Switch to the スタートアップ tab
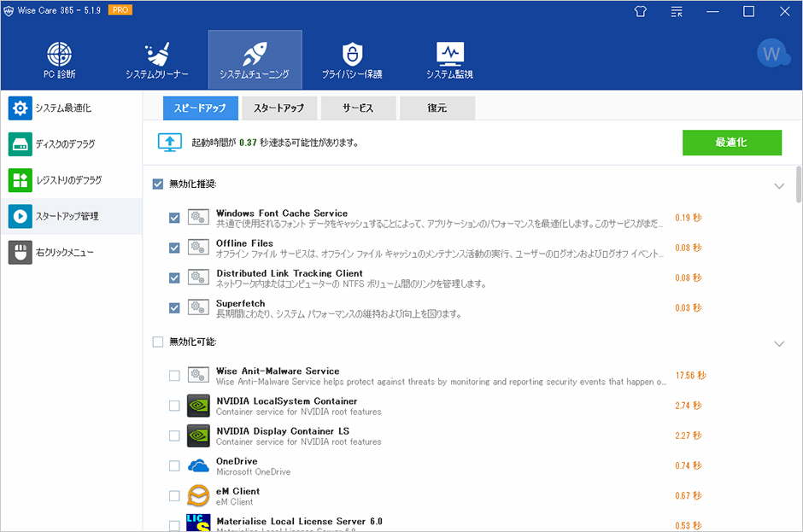Screen dimensions: 803x532 click(x=279, y=108)
